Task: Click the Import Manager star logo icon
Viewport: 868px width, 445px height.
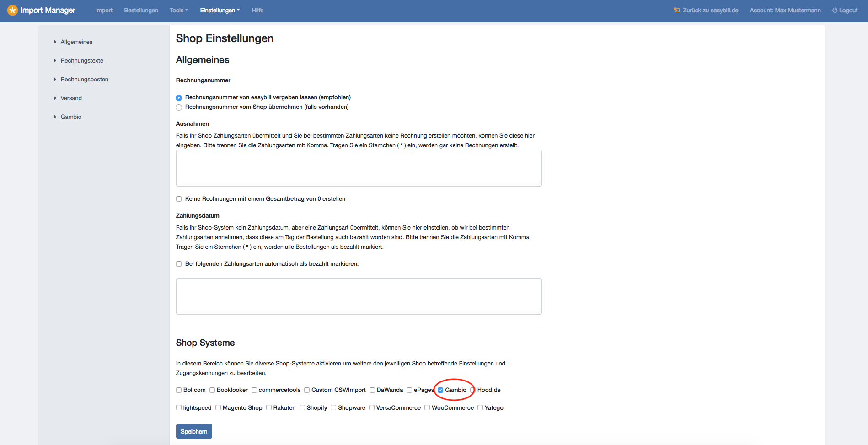Action: 12,10
